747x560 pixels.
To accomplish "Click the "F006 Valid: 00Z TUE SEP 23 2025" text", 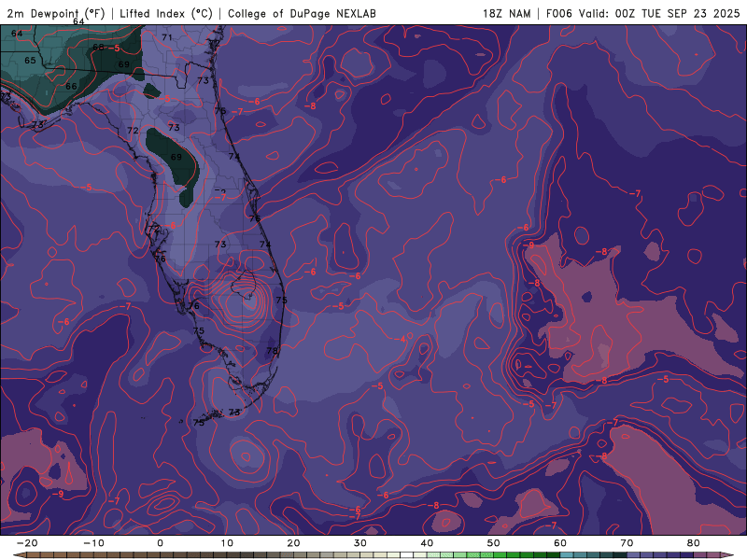I will 642,13.
